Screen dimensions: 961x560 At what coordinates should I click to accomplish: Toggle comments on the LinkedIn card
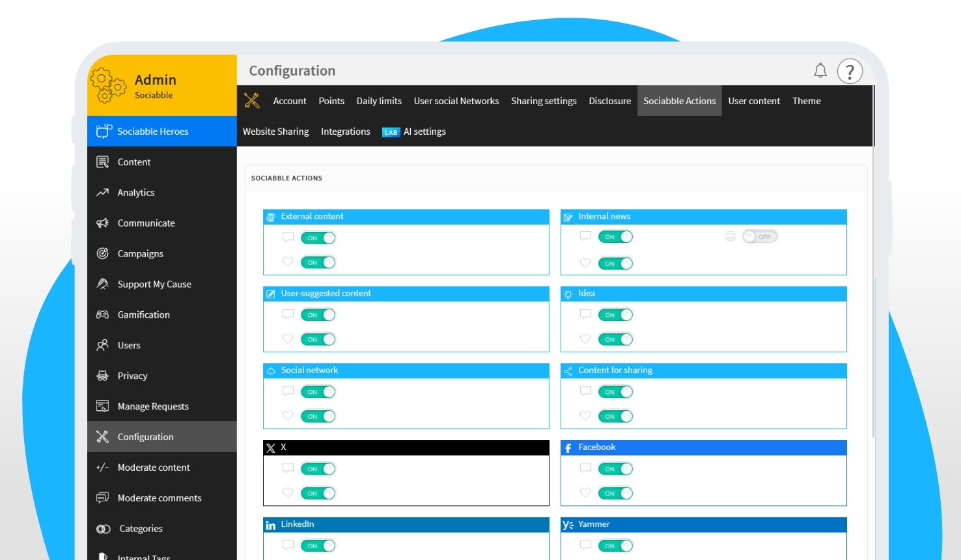coord(318,546)
